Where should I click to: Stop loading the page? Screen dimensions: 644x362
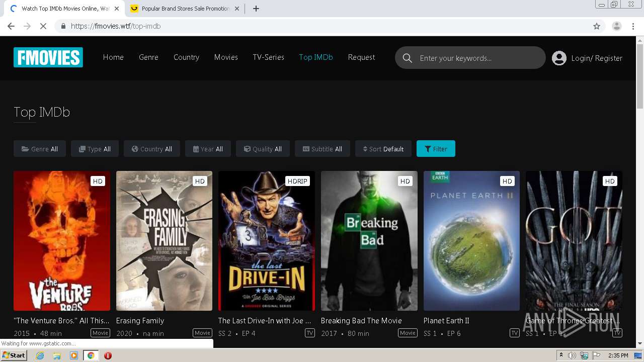[x=43, y=26]
